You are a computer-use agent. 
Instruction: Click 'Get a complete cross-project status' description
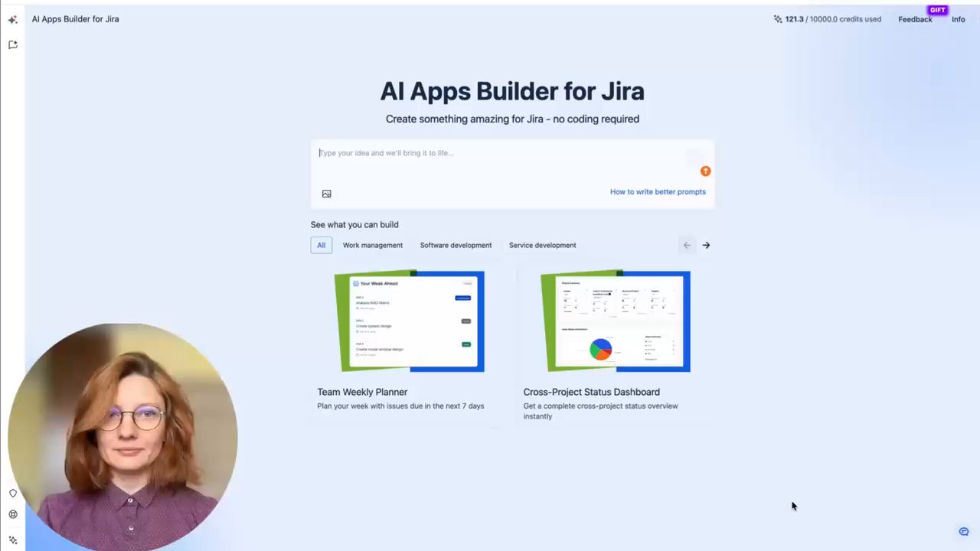[x=600, y=411]
